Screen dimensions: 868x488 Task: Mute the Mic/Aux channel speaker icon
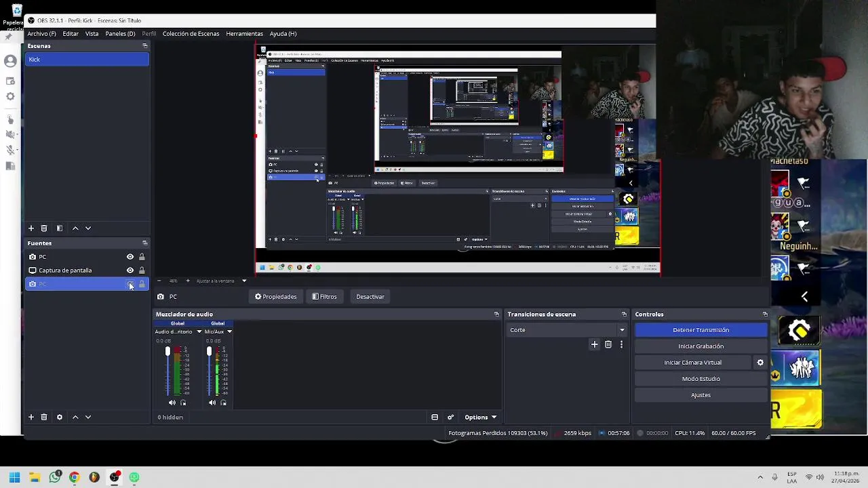coord(212,403)
